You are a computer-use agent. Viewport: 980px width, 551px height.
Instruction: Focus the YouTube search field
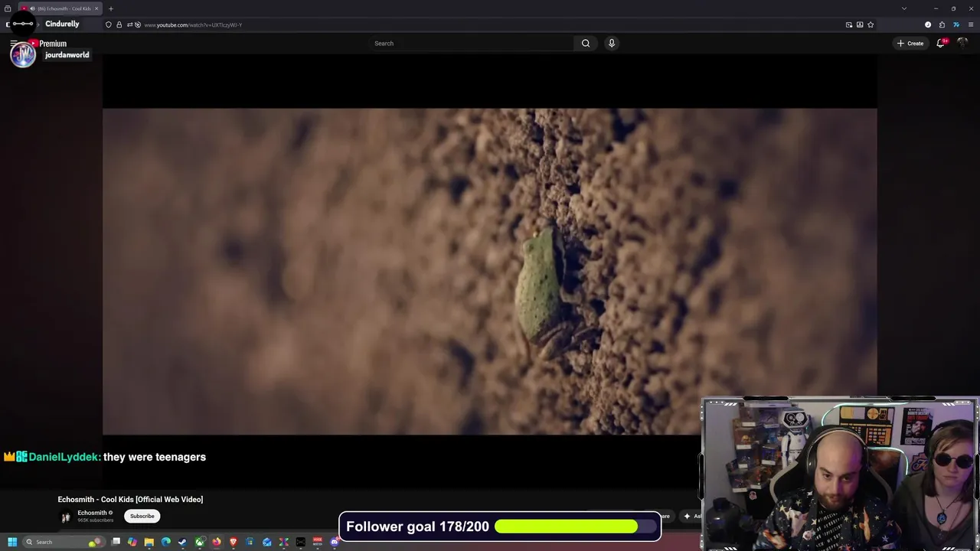(x=471, y=44)
